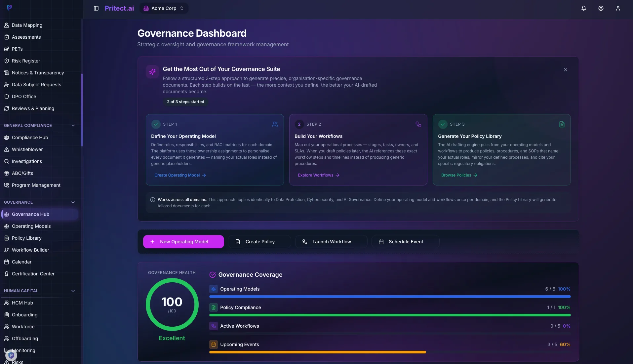633x364 pixels.
Task: Click the Risk Register shield icon
Action: (x=7, y=61)
